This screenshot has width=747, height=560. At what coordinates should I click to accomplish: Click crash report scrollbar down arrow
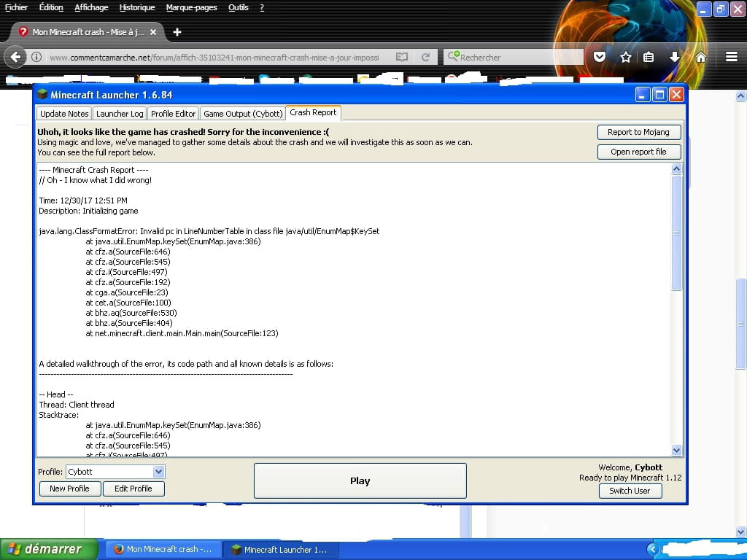[x=676, y=450]
